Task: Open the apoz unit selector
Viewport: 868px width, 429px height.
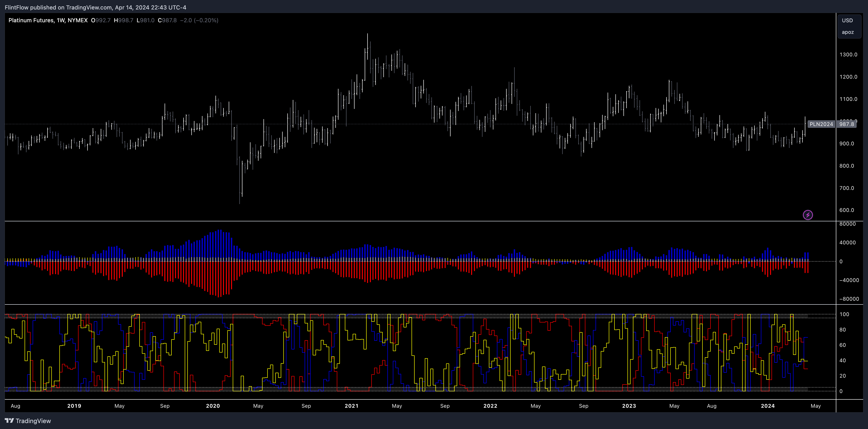Action: pos(847,32)
